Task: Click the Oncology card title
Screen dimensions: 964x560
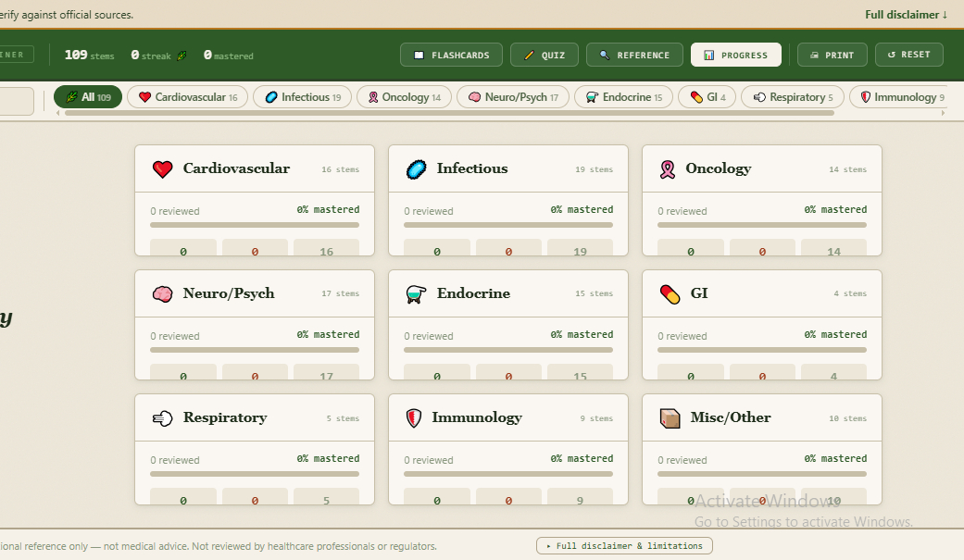Action: pos(718,169)
